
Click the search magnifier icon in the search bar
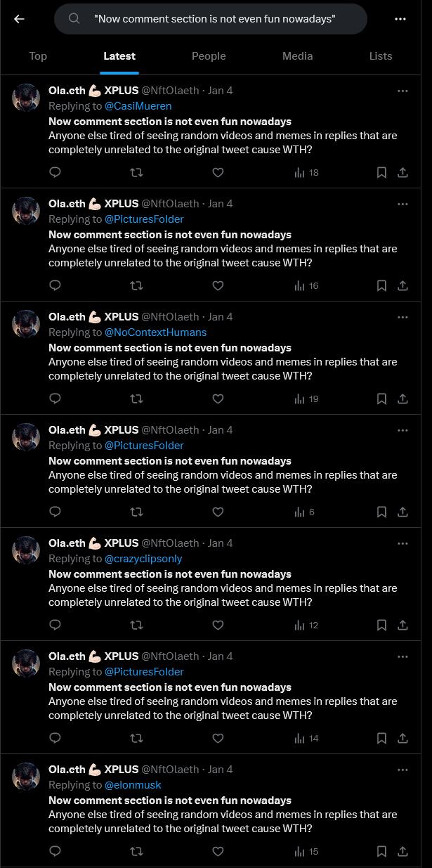[74, 19]
